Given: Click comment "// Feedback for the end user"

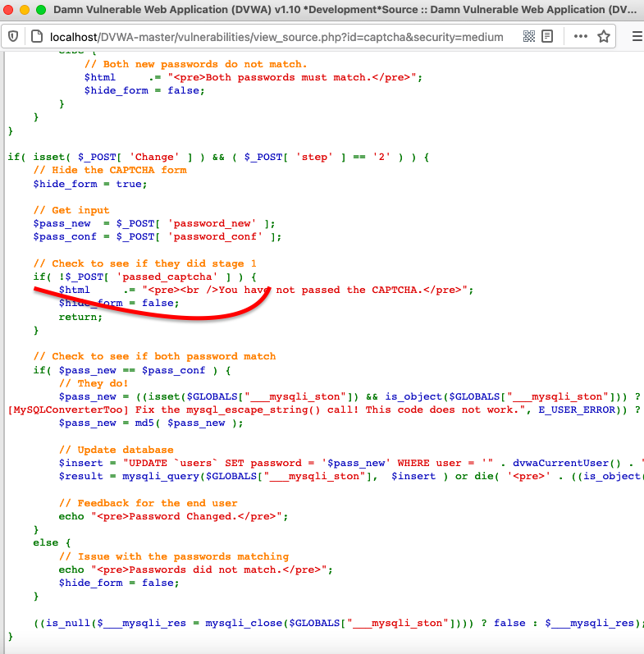Looking at the screenshot, I should [148, 503].
